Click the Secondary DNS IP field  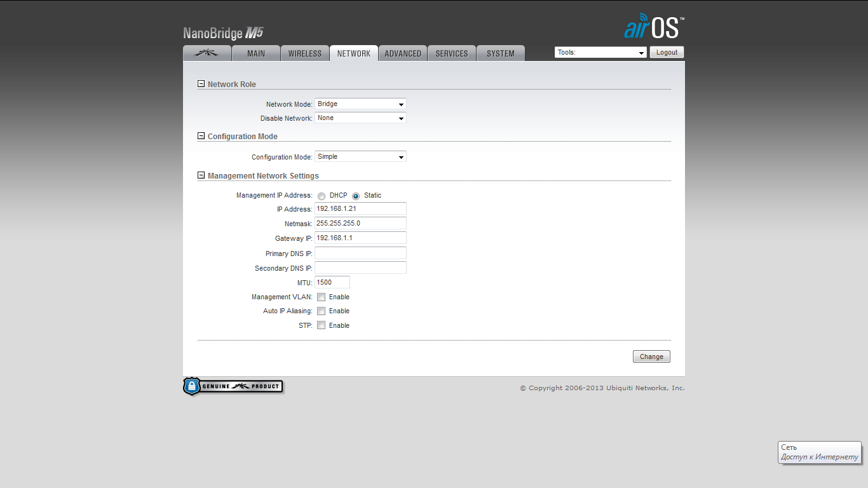[x=360, y=268]
